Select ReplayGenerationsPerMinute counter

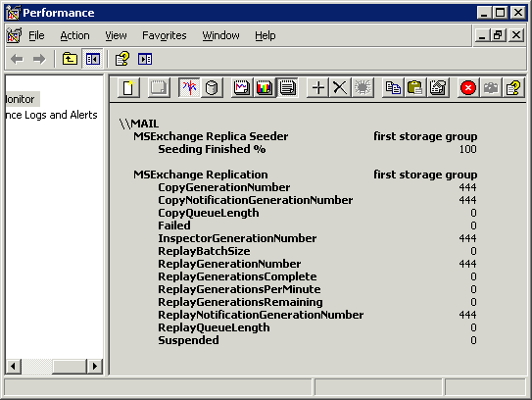pos(239,289)
